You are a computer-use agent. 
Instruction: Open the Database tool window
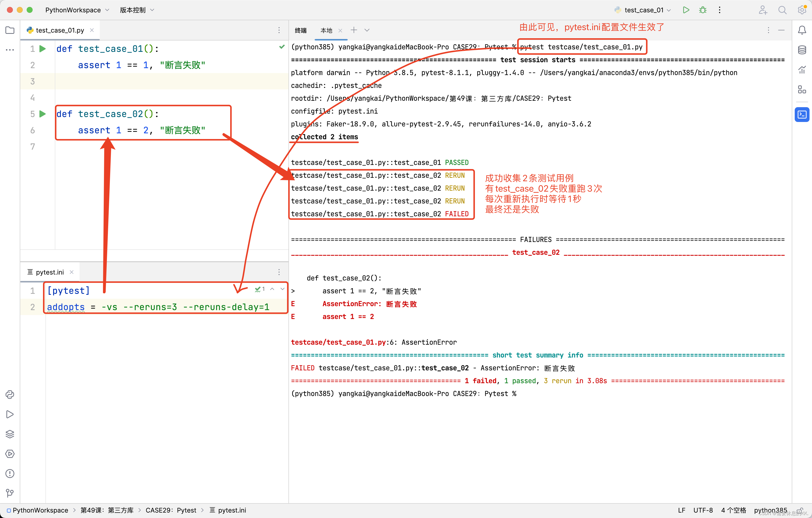802,50
